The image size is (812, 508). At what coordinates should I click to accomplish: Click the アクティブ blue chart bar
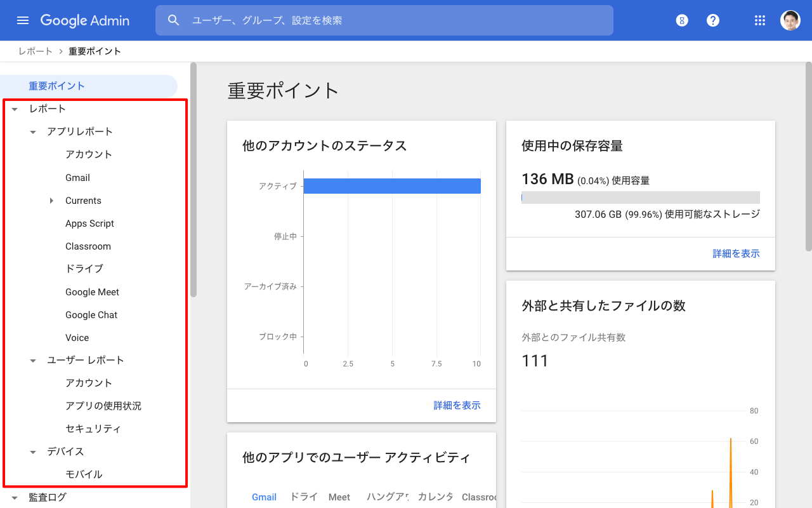tap(392, 186)
